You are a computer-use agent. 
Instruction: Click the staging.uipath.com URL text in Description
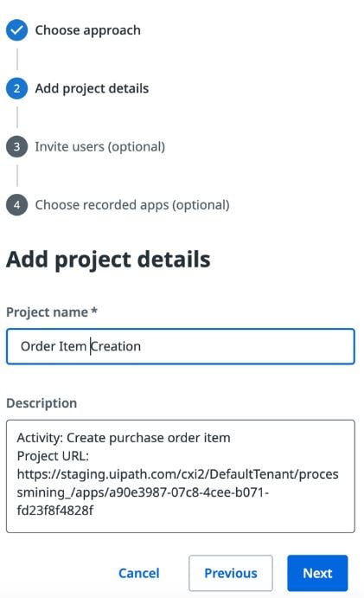(177, 473)
